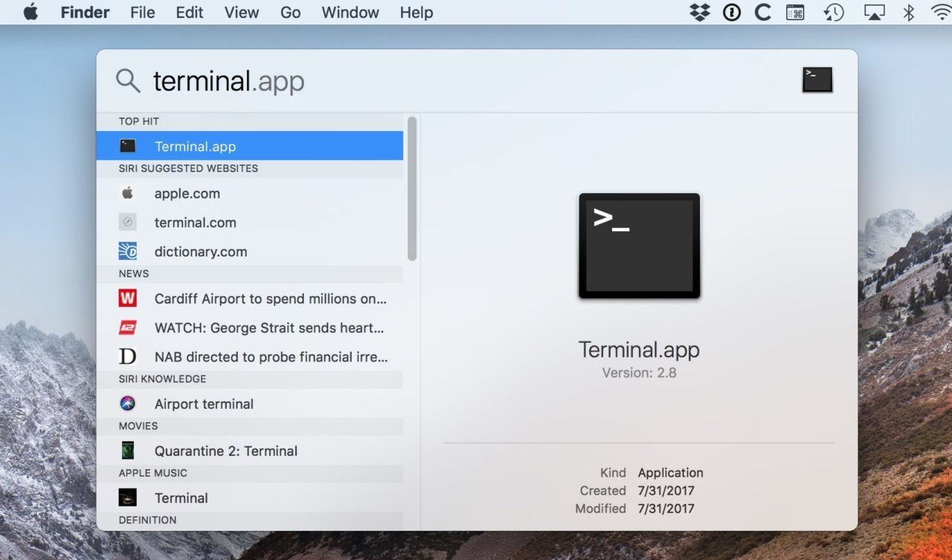Select Airport terminal Siri Knowledge result
This screenshot has height=560, width=952.
click(x=250, y=404)
